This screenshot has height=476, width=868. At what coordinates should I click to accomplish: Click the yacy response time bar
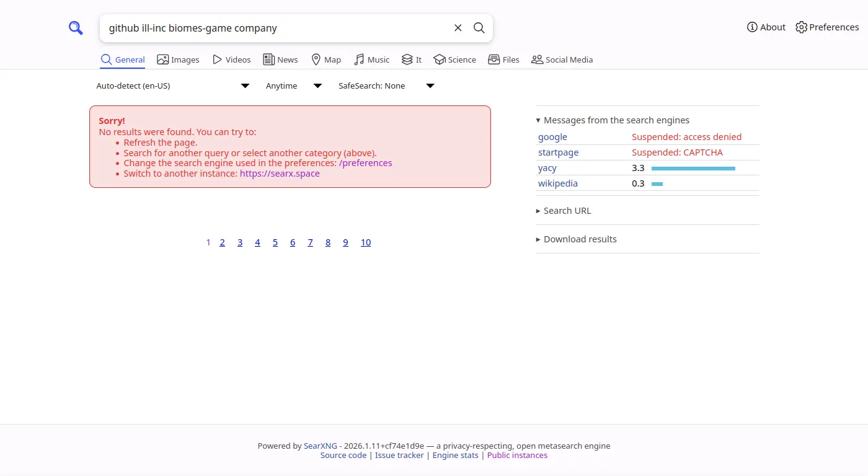[x=693, y=169]
